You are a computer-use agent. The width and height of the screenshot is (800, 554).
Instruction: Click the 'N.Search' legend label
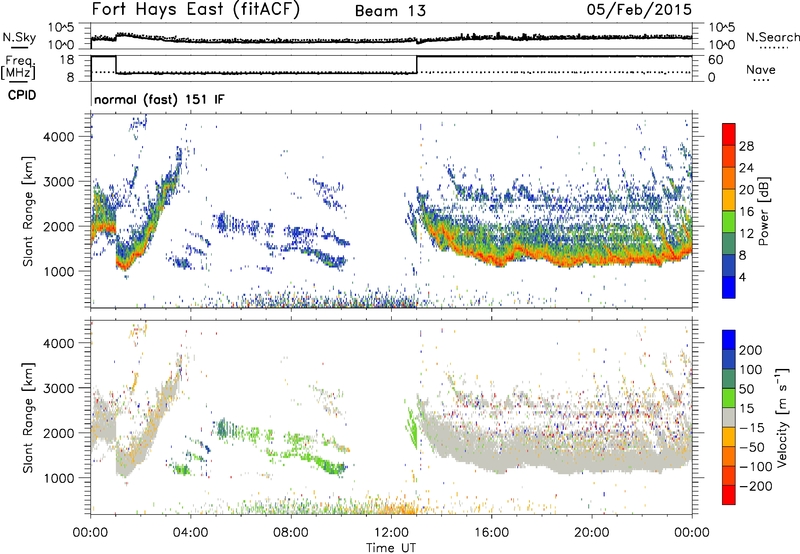tap(773, 37)
